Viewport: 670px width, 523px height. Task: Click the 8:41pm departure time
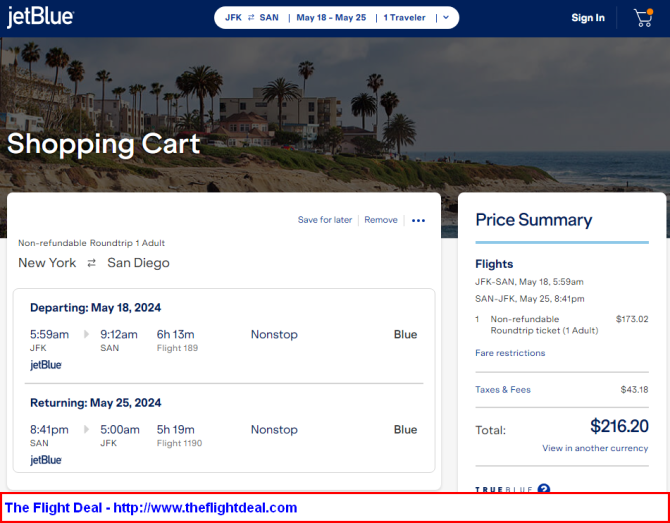coord(49,430)
